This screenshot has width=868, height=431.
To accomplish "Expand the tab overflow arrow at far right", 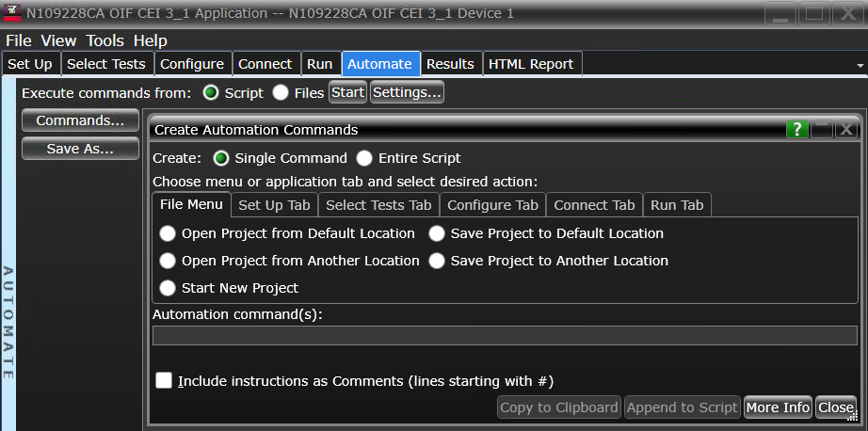I will [860, 64].
